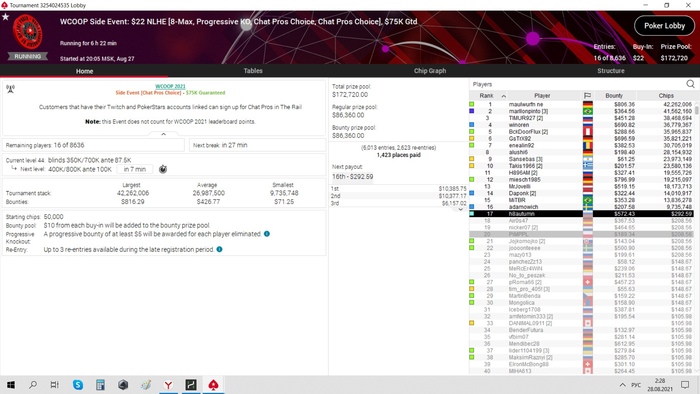Image resolution: width=700 pixels, height=394 pixels.
Task: Open the player search magnifier icon
Action: click(x=690, y=84)
